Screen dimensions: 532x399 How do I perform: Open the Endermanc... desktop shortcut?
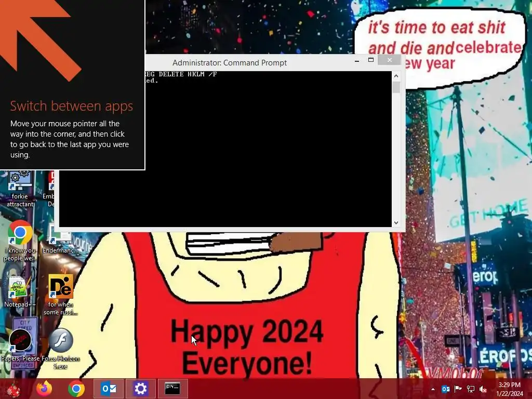(x=60, y=237)
